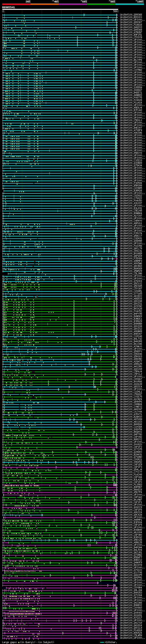Select the UniRef100_Q5CH45 label
Screen dimensions: 146x644
[x=131, y=286]
